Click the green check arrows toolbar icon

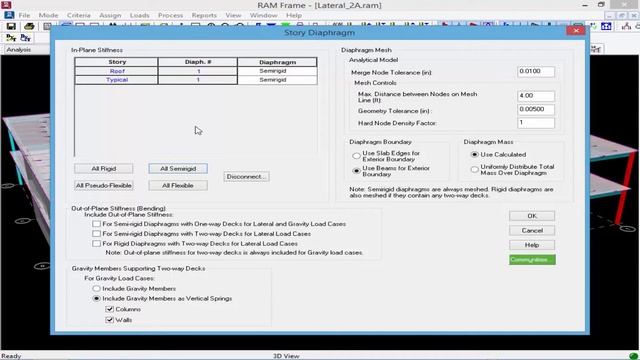(x=593, y=27)
